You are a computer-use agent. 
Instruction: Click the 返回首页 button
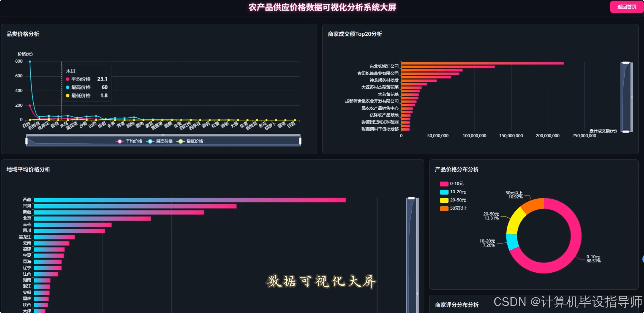[x=626, y=7]
